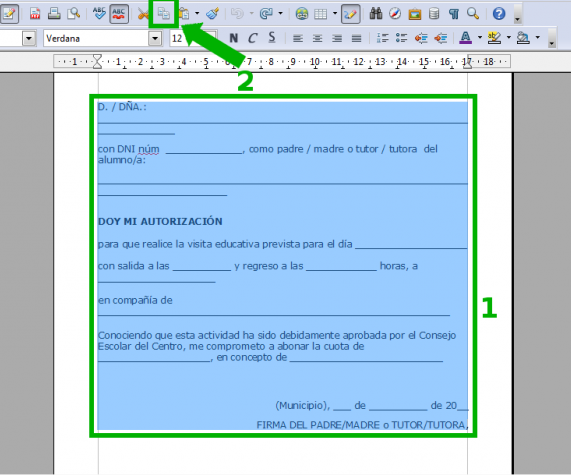The image size is (571, 475).
Task: Click the Print document icon
Action: coord(54,14)
